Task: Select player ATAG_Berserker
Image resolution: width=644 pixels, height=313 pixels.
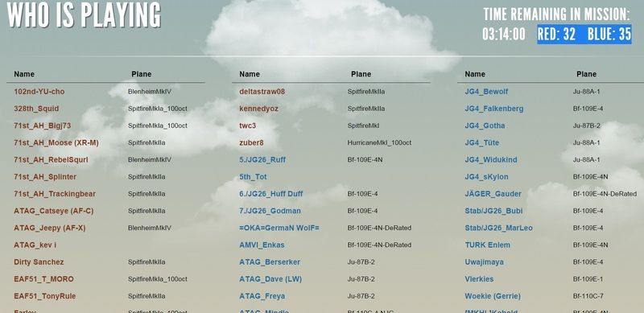Action: [270, 262]
